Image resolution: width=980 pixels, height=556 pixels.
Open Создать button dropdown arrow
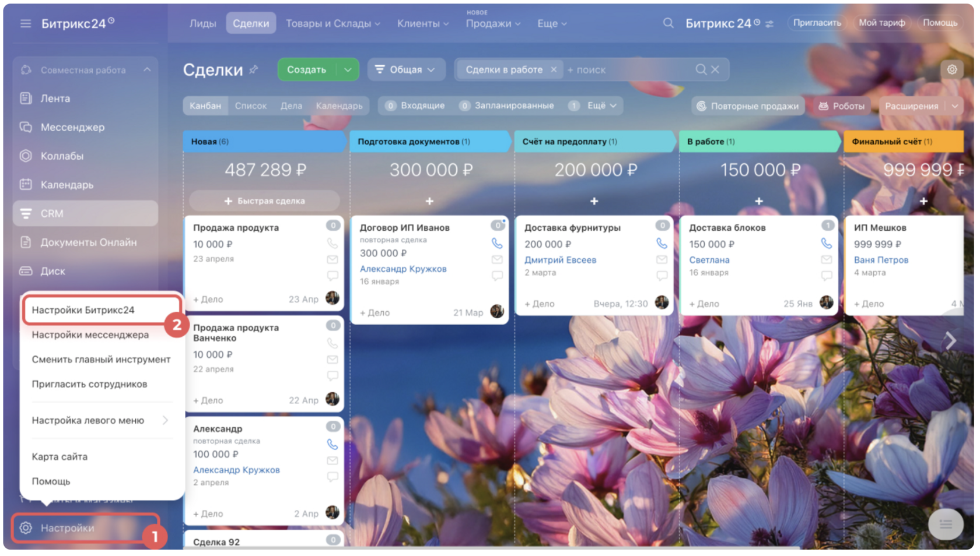348,70
